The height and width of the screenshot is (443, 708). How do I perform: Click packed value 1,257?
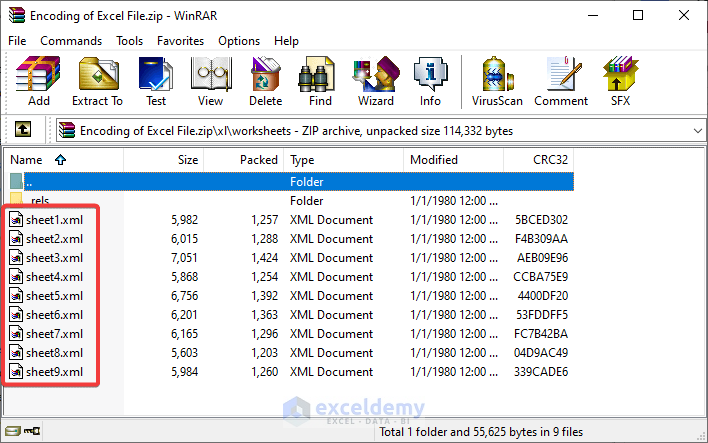click(x=265, y=220)
